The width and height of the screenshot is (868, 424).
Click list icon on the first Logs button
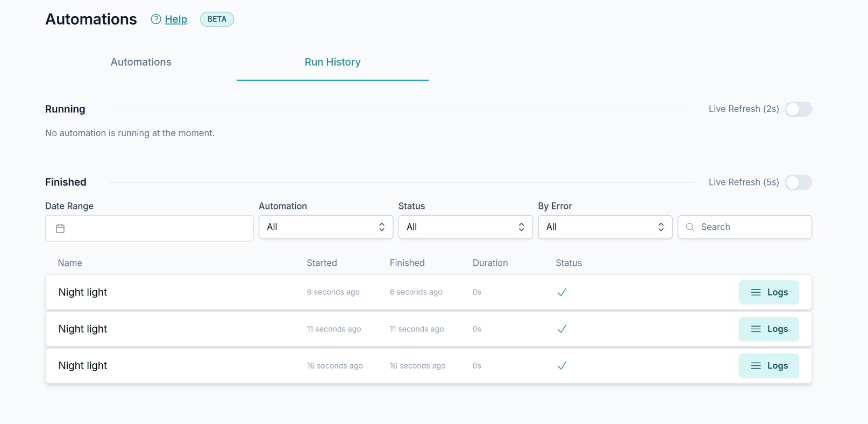tap(756, 292)
